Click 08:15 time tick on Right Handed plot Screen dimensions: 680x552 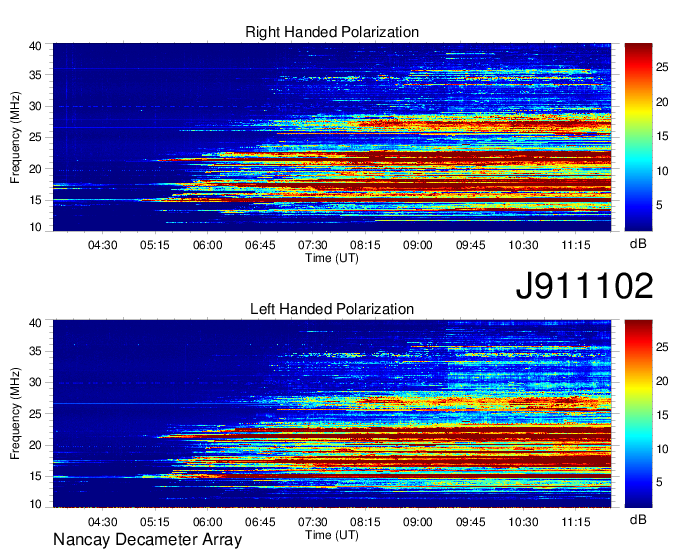pos(365,245)
